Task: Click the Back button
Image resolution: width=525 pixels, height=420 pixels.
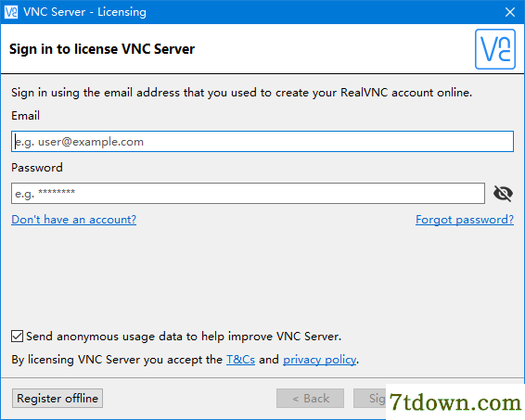Action: (x=310, y=399)
